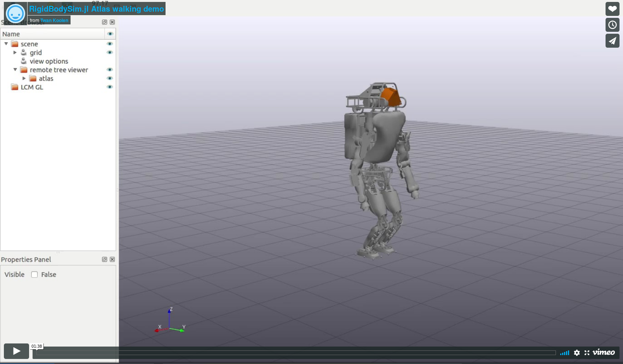Share video with paper plane icon

point(612,41)
